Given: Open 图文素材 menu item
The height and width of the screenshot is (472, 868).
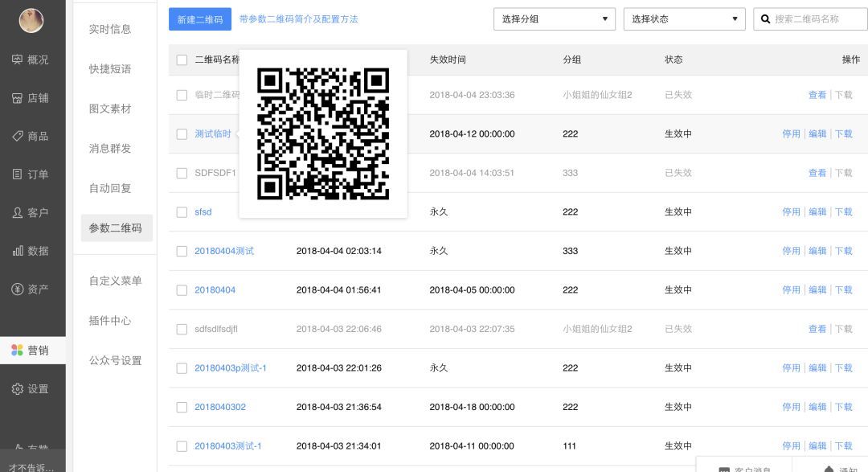Looking at the screenshot, I should 109,109.
